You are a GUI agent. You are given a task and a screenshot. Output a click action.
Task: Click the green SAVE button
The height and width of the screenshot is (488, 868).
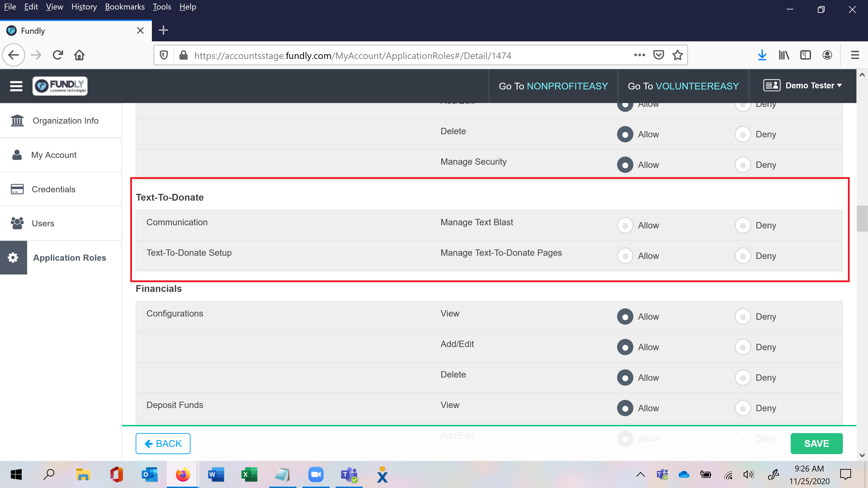[816, 443]
